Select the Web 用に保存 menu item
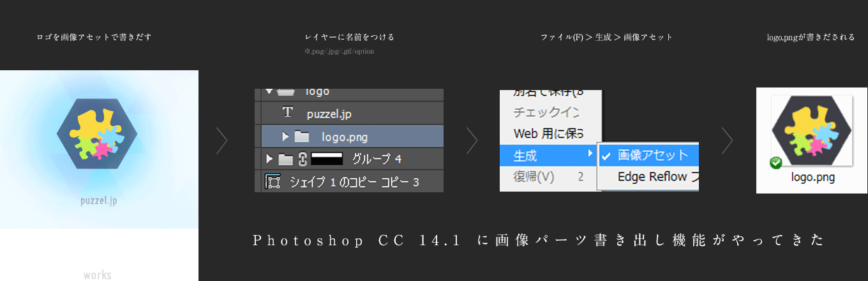 [x=548, y=134]
